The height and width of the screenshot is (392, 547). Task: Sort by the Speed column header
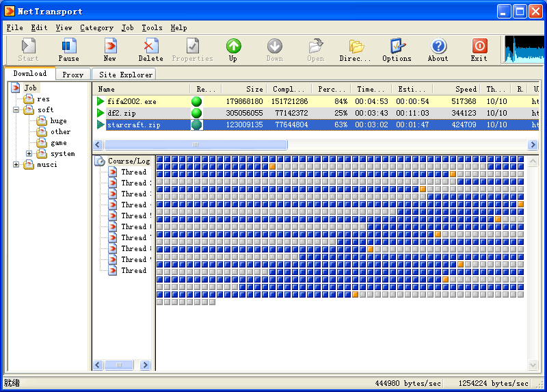(456, 89)
